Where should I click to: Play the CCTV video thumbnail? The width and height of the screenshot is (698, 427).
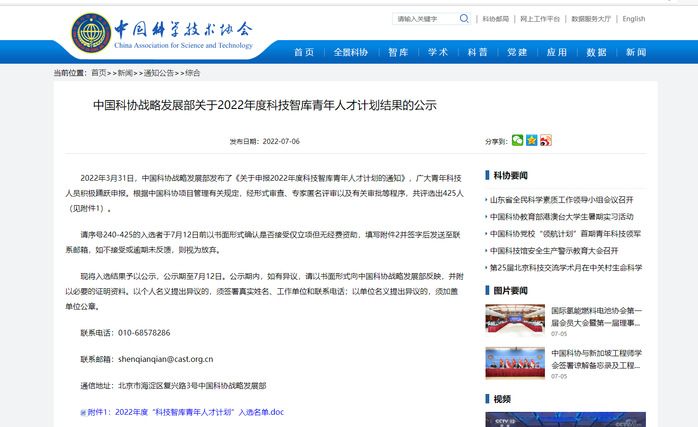[565, 419]
